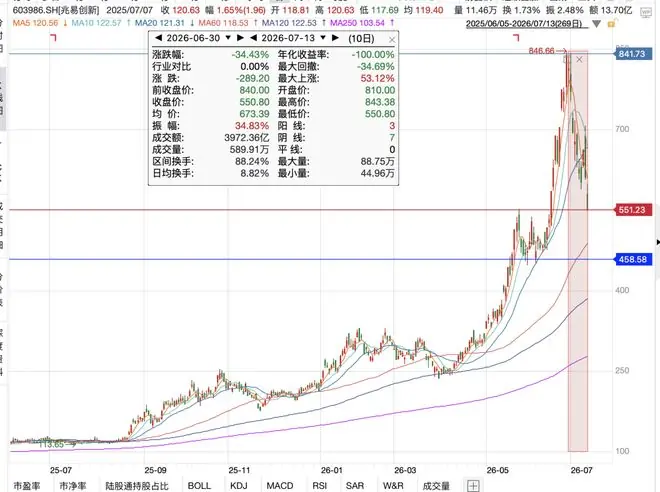Image resolution: width=660 pixels, height=492 pixels.
Task: Click the 551.23 red price line label
Action: pyautogui.click(x=632, y=210)
